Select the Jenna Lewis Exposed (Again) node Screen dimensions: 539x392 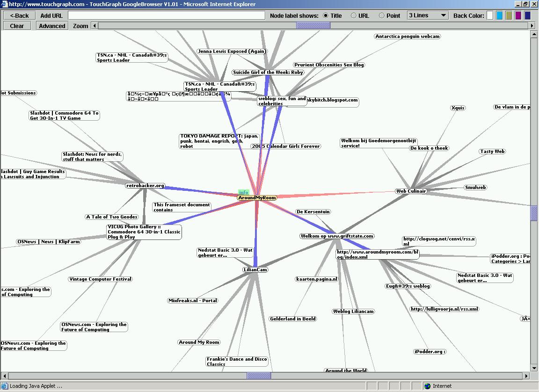coord(232,51)
